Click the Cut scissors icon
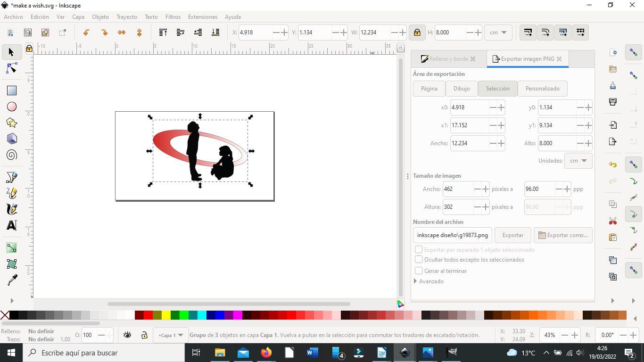Viewport: 644px width, 362px height. pos(613,221)
